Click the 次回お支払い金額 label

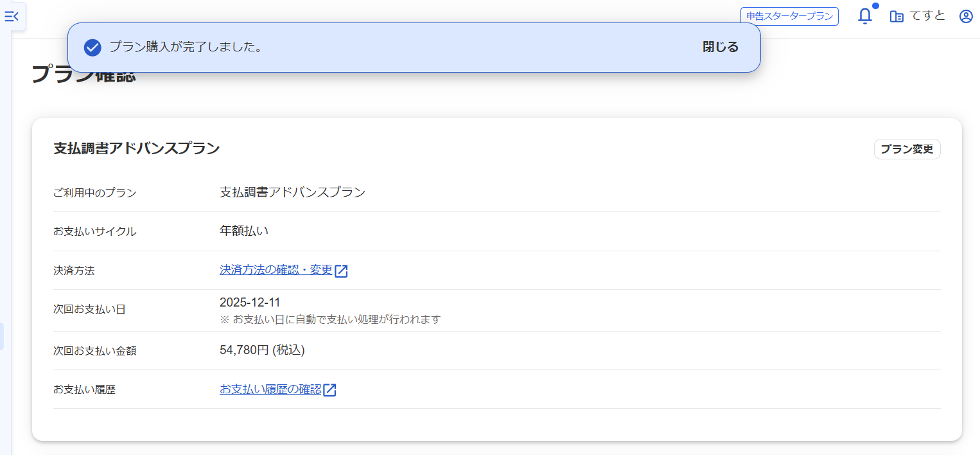(95, 352)
